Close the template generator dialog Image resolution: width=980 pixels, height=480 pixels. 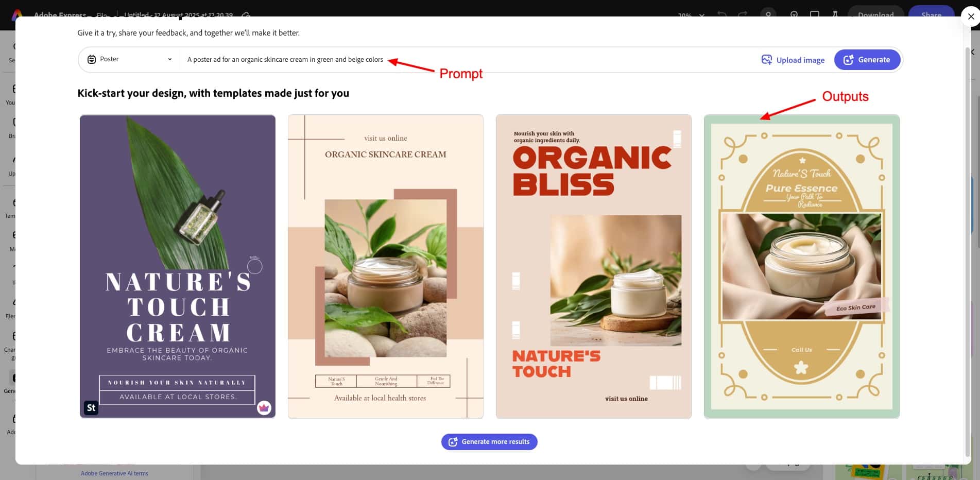[x=971, y=16]
